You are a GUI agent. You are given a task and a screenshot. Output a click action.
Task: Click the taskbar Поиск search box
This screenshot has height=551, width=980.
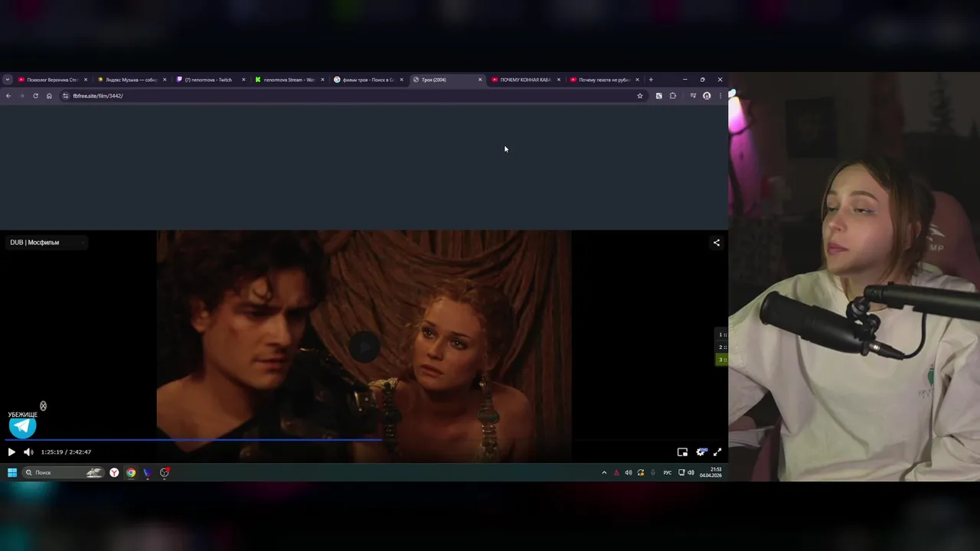(x=63, y=473)
